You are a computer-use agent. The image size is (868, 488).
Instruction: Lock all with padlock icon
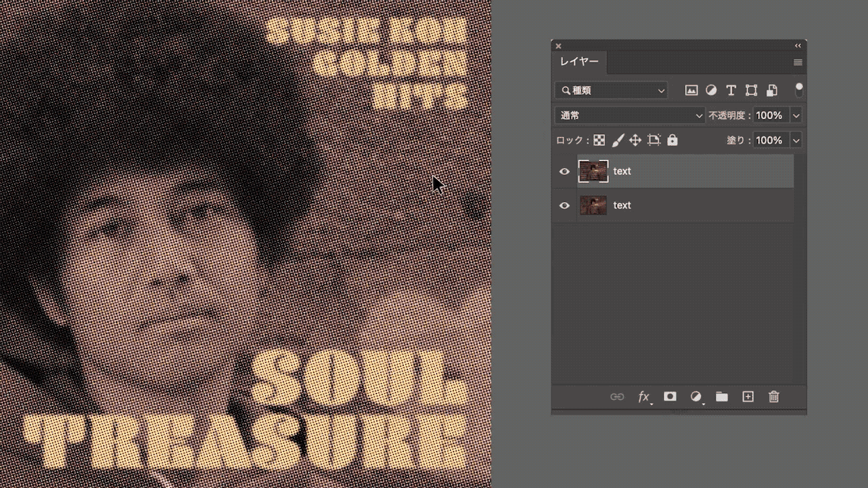(672, 140)
